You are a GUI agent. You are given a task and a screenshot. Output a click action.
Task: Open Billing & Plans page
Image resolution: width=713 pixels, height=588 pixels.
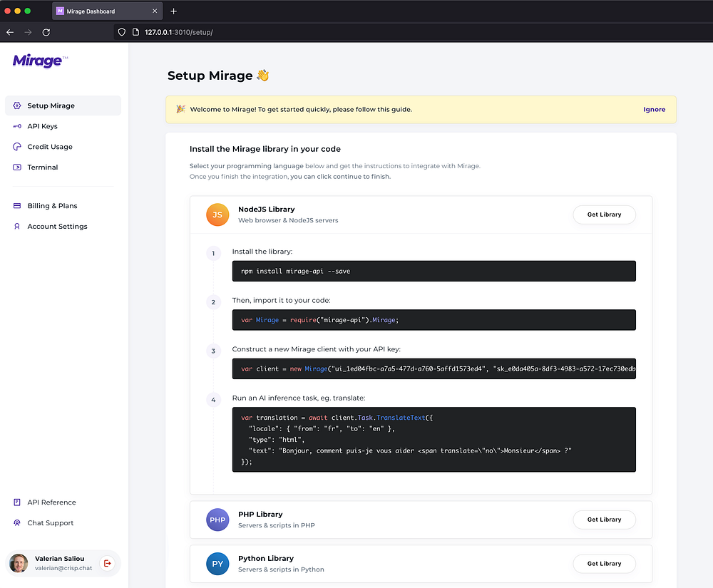[63, 205]
